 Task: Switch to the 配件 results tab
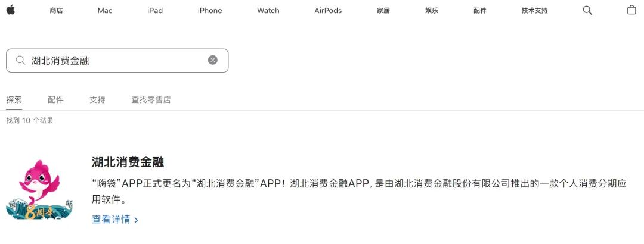pyautogui.click(x=56, y=99)
